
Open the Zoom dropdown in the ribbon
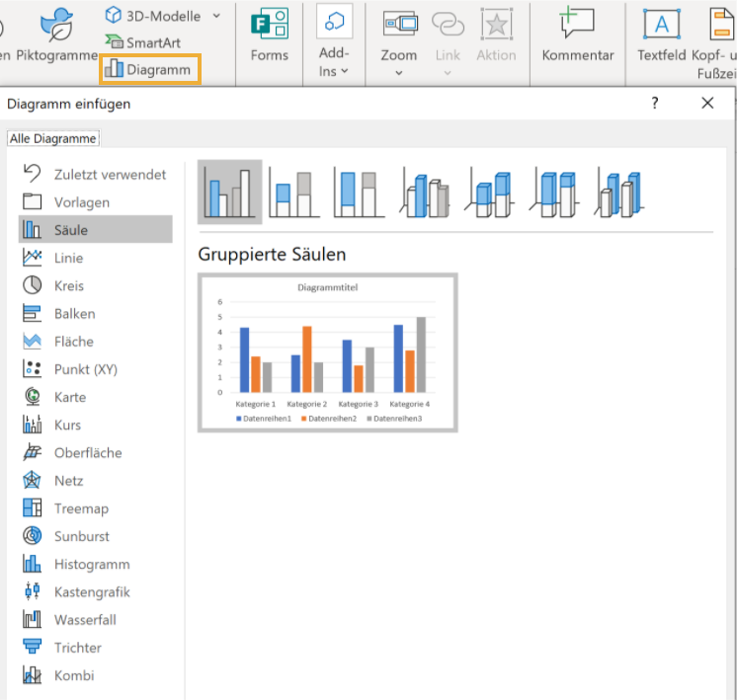click(x=398, y=41)
